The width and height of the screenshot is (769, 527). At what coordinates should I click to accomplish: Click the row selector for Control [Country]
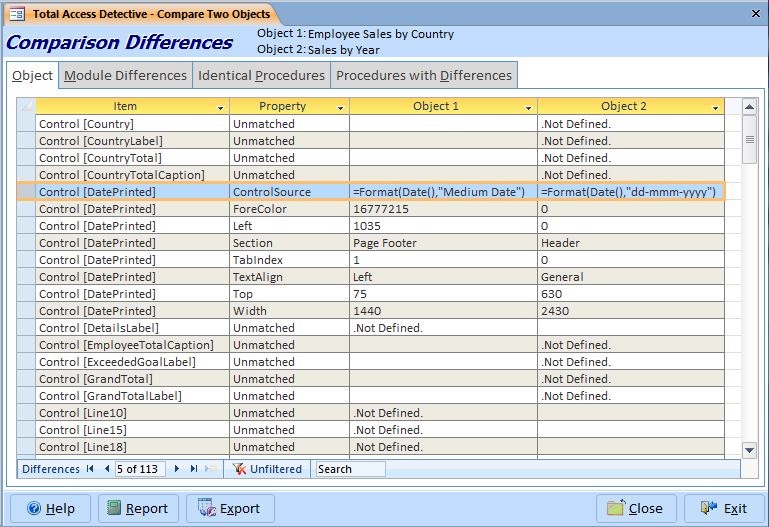[x=26, y=124]
